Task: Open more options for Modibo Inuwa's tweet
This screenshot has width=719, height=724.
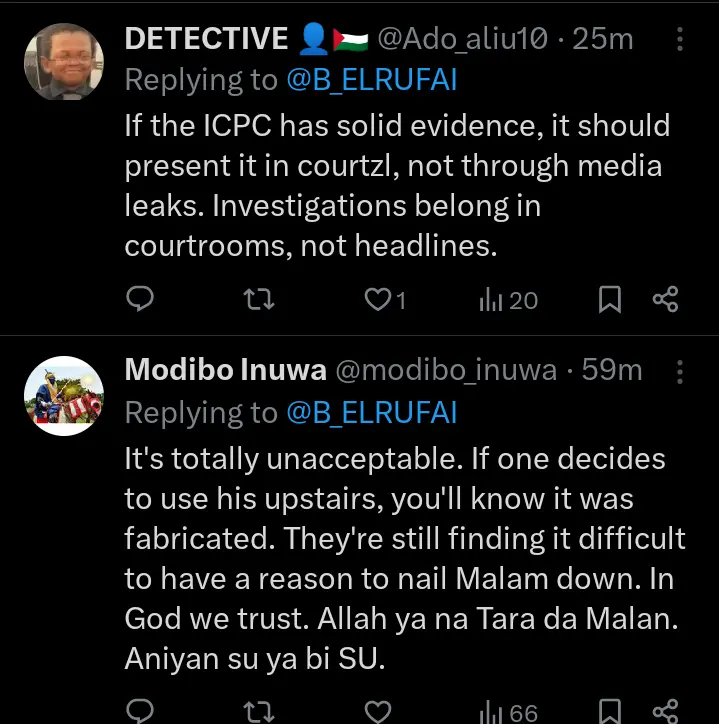Action: click(680, 371)
